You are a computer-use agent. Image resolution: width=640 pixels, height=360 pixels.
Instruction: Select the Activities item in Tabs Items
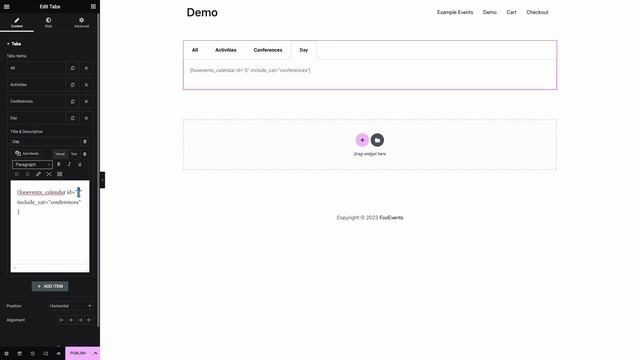pos(36,85)
